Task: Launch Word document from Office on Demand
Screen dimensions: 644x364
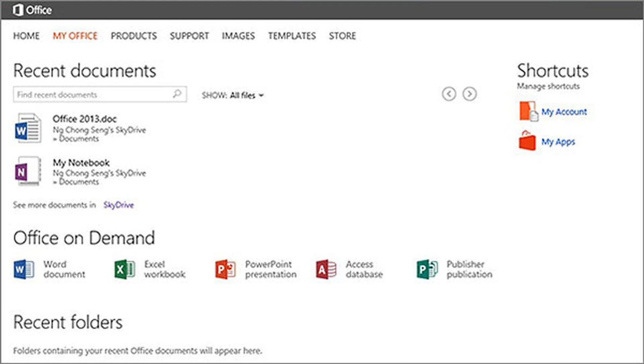Action: coord(24,269)
